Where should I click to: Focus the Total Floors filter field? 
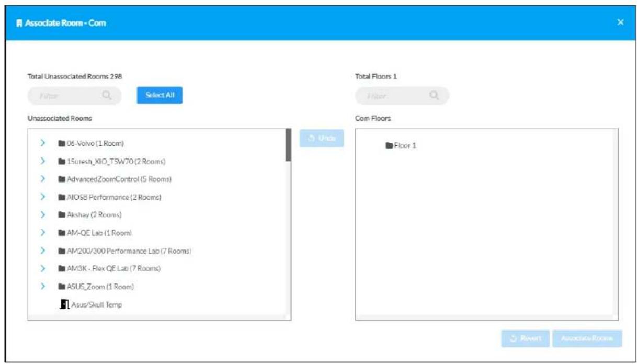(402, 96)
